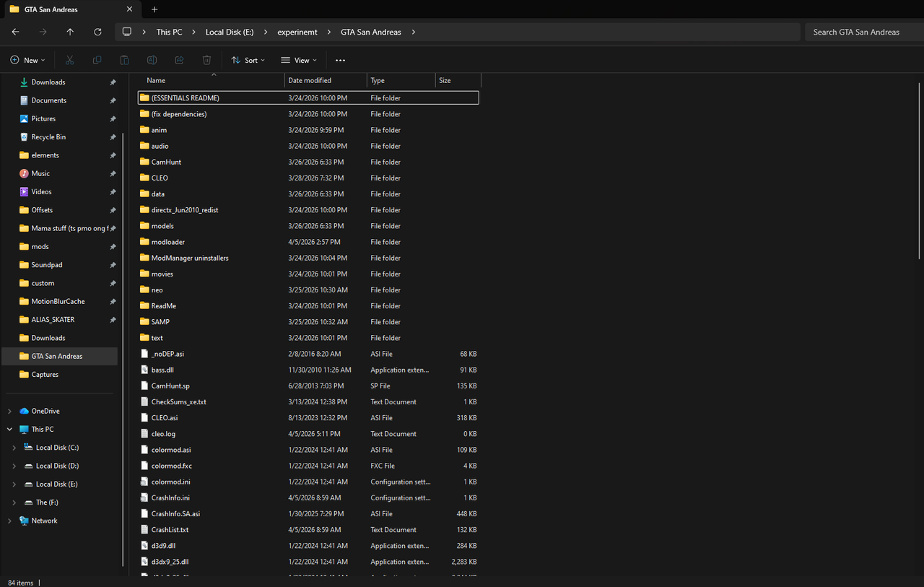This screenshot has width=924, height=587.
Task: Click the OneDrive cloud icon
Action: coord(24,411)
